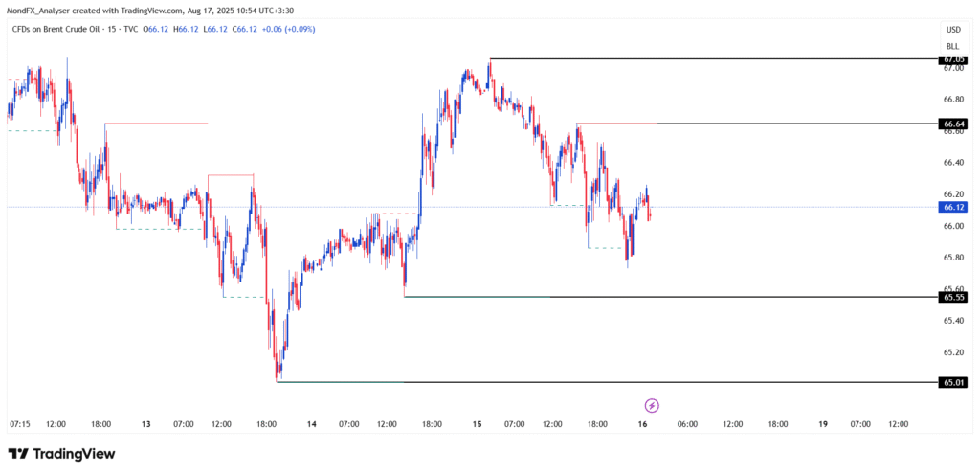Click the date 19 on time axis

point(824,423)
